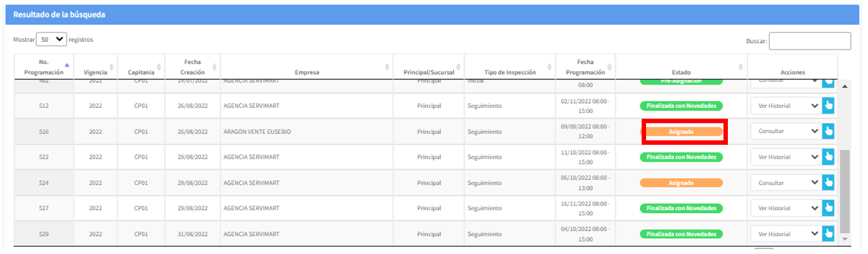Click scrollbar down arrow of the table
Image resolution: width=868 pixels, height=254 pixels.
click(x=845, y=239)
